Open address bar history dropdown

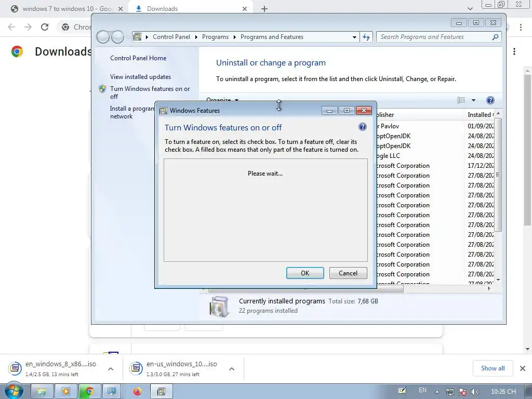tap(354, 37)
